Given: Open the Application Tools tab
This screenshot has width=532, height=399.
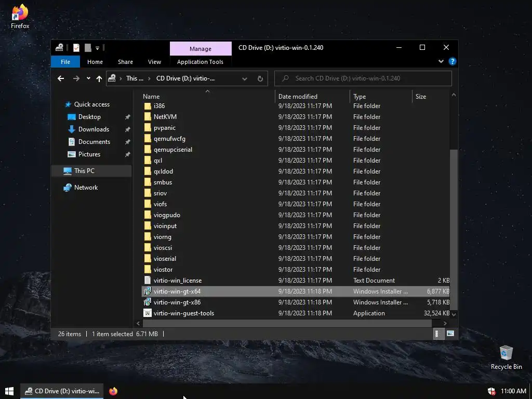Looking at the screenshot, I should pos(200,62).
